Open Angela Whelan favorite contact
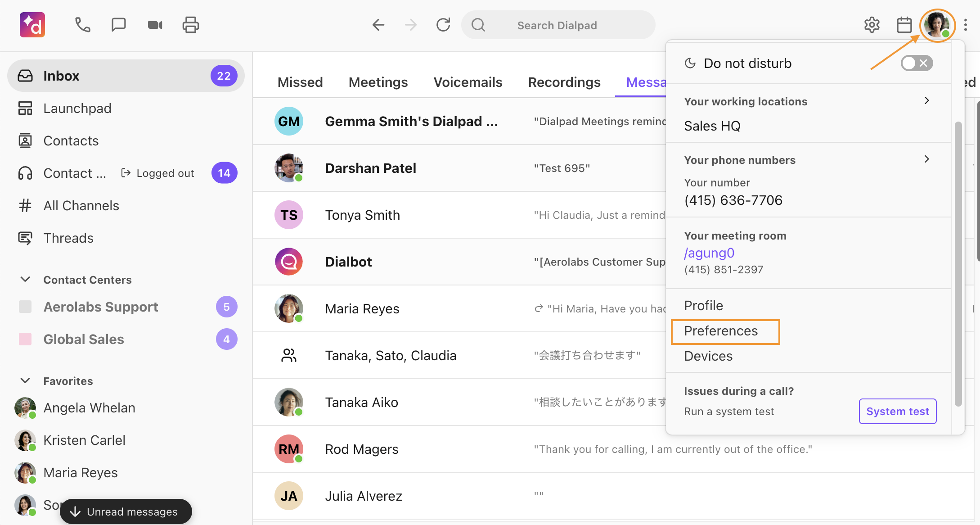The height and width of the screenshot is (525, 980). pyautogui.click(x=126, y=407)
